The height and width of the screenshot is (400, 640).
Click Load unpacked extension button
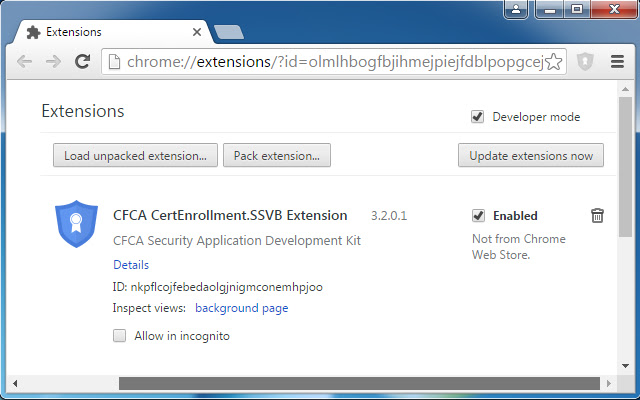(x=135, y=155)
